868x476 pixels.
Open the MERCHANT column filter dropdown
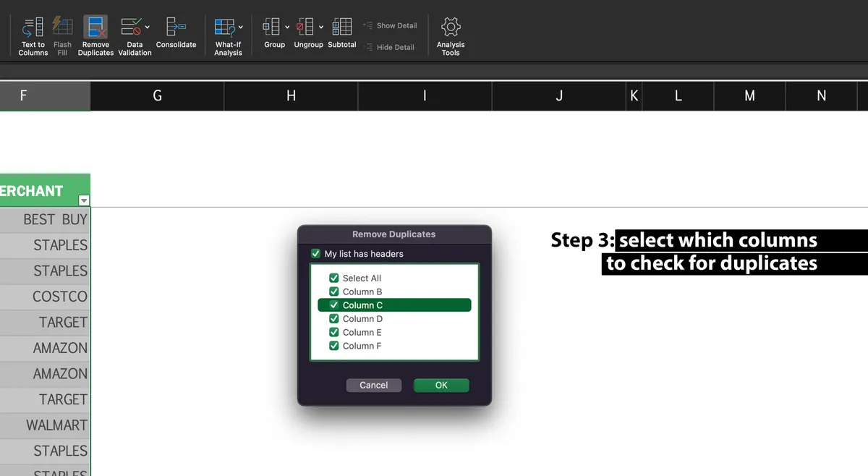[84, 200]
